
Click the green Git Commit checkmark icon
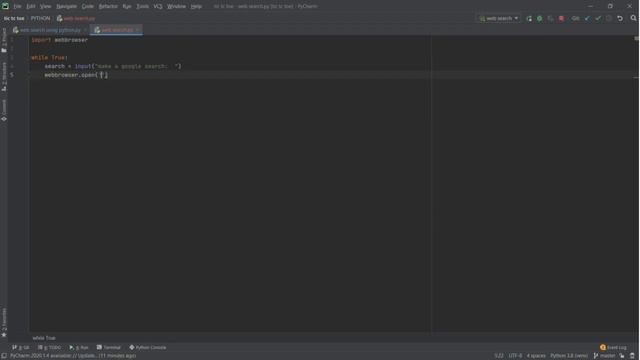coord(598,18)
